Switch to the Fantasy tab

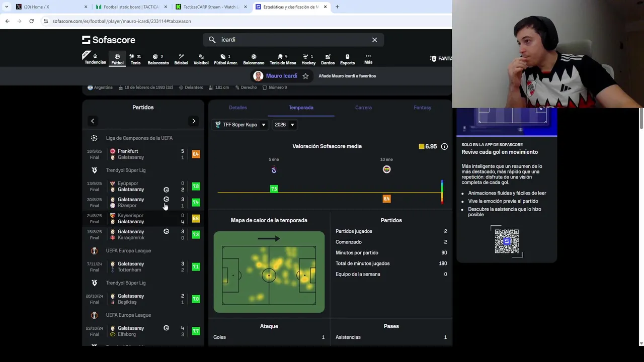click(x=422, y=108)
